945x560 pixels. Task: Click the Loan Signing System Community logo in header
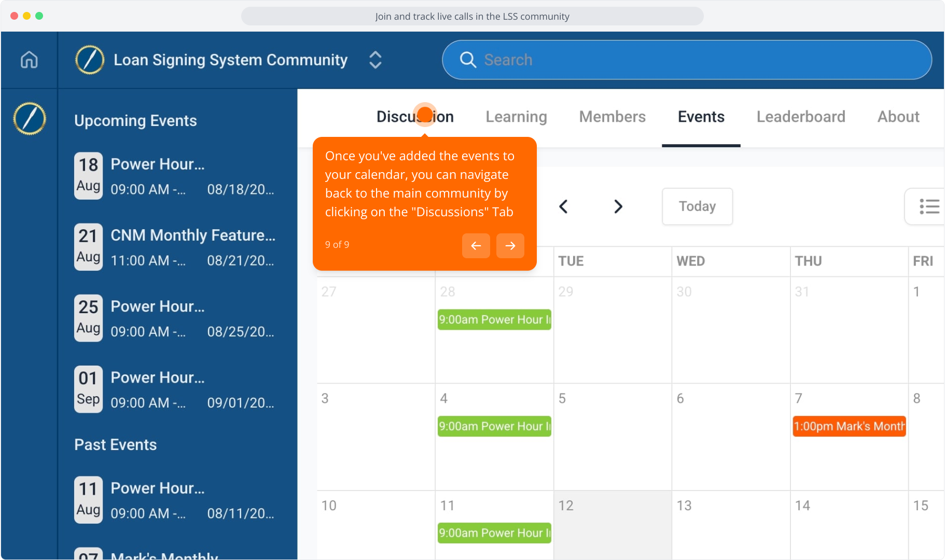click(90, 60)
